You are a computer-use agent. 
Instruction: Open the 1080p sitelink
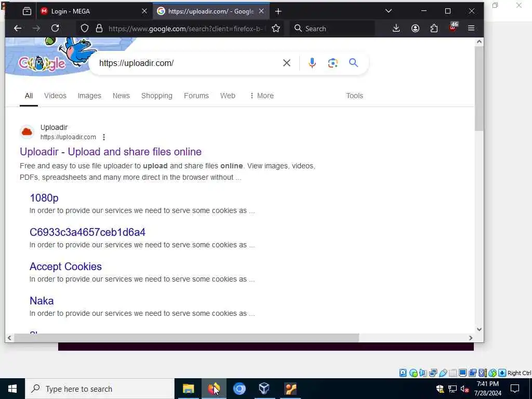[x=44, y=198]
